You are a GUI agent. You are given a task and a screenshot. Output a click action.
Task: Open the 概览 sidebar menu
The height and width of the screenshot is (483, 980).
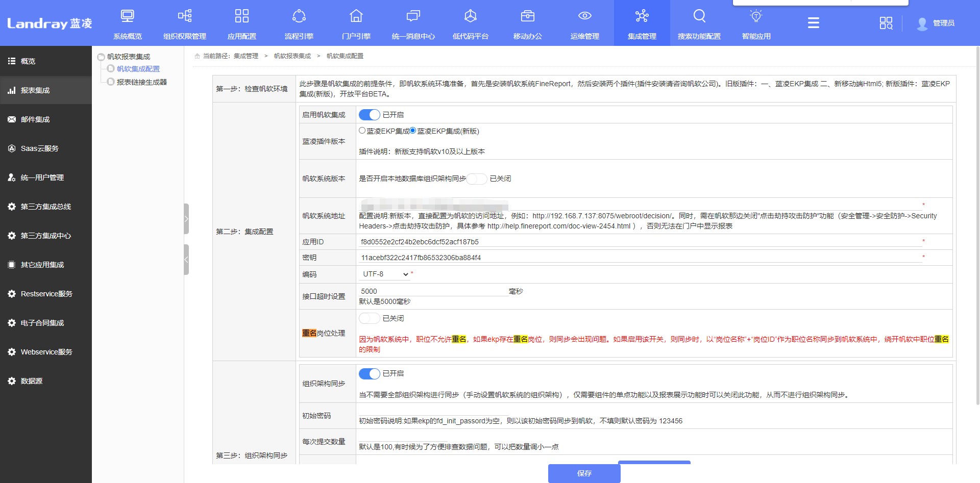click(x=46, y=61)
